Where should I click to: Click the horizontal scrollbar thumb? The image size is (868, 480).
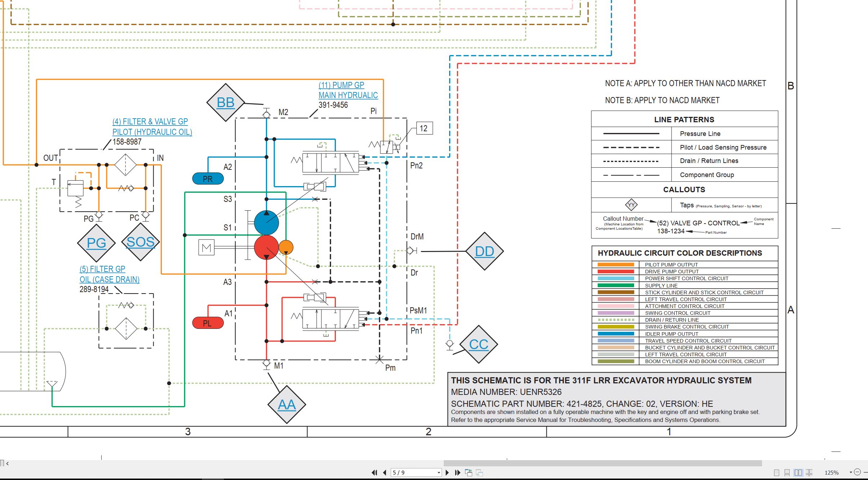click(603, 463)
